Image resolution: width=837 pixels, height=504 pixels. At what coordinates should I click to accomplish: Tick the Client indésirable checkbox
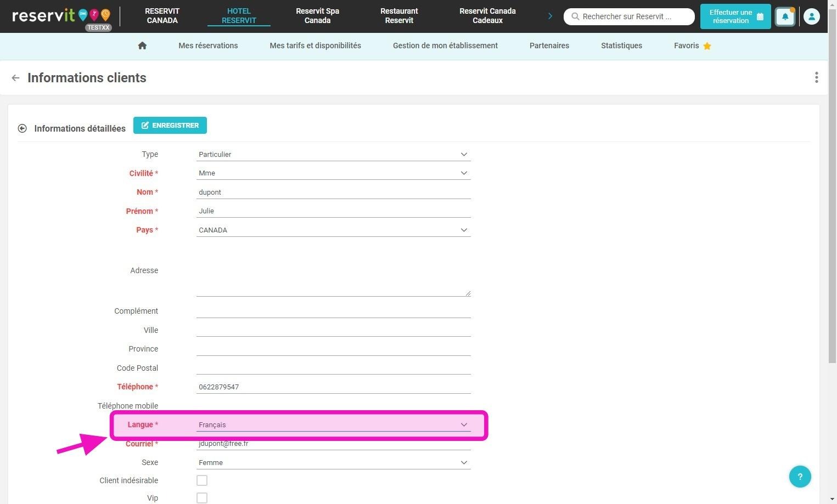point(202,480)
